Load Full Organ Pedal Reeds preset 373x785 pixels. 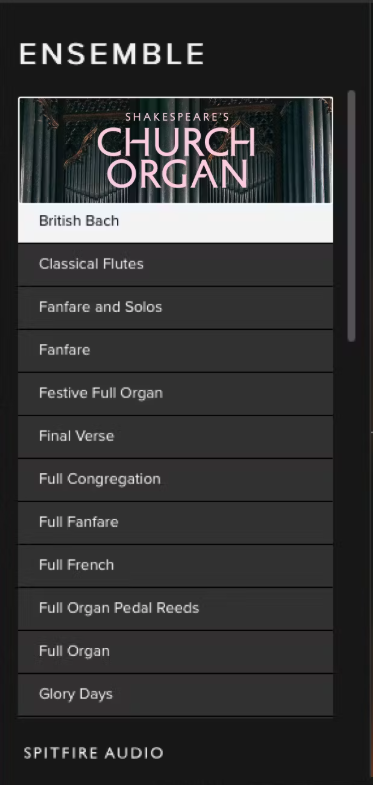pyautogui.click(x=175, y=609)
